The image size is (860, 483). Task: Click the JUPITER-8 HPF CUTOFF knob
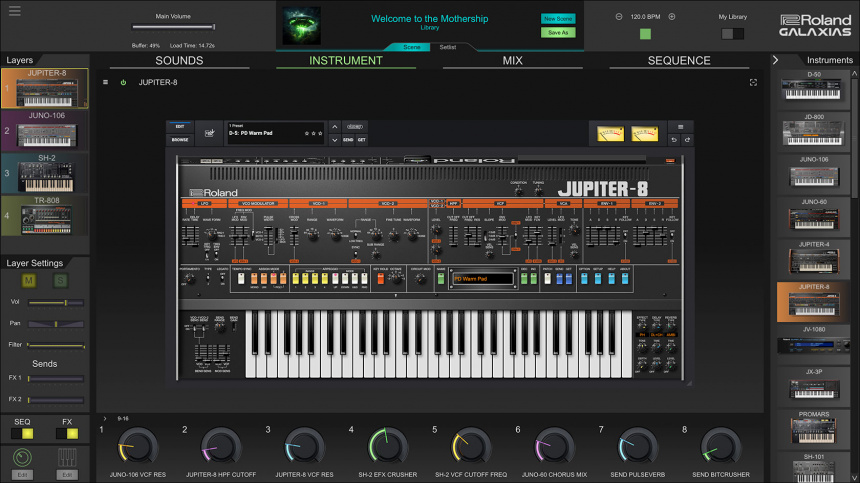click(x=221, y=446)
